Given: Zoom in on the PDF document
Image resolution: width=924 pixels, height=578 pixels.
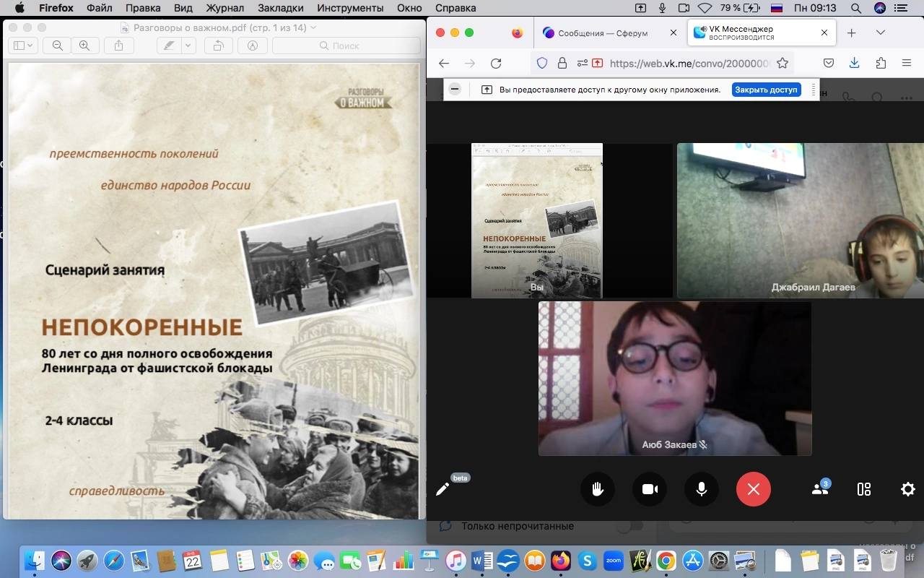Looking at the screenshot, I should (84, 46).
